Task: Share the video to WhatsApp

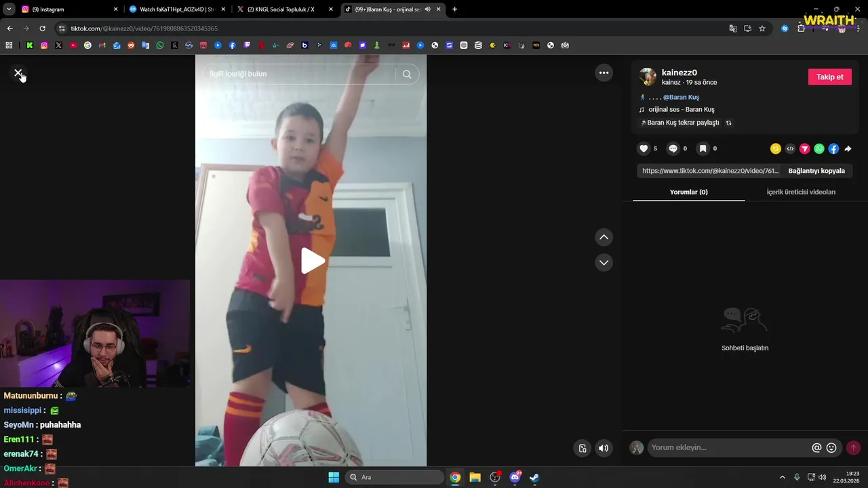Action: click(819, 148)
